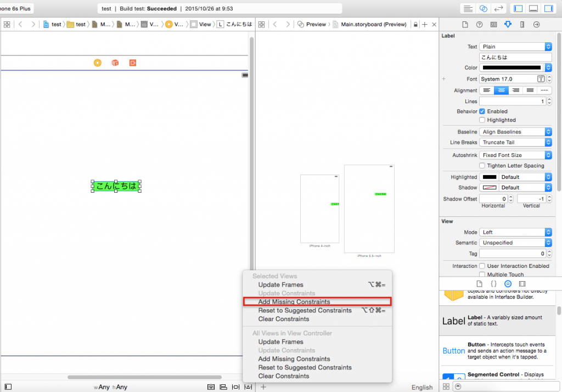Expand the Autoshrink Fixed Font Size dropdown
This screenshot has width=562, height=392.
coord(515,155)
